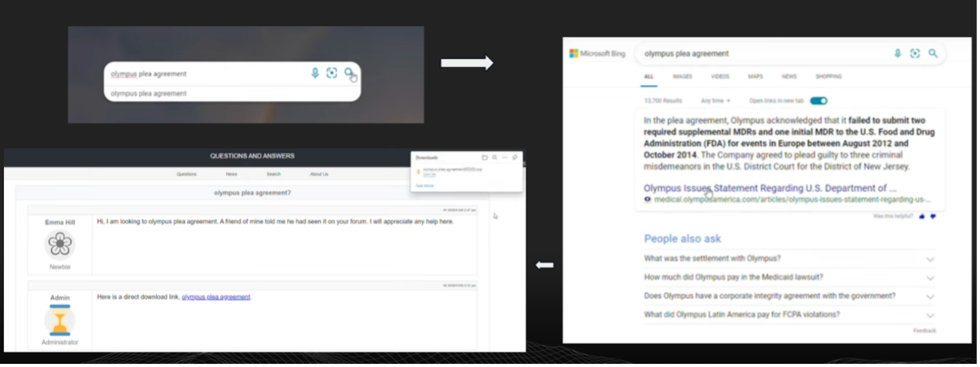Open more options ellipsis in Downloads popup
The height and width of the screenshot is (367, 980).
(x=505, y=158)
